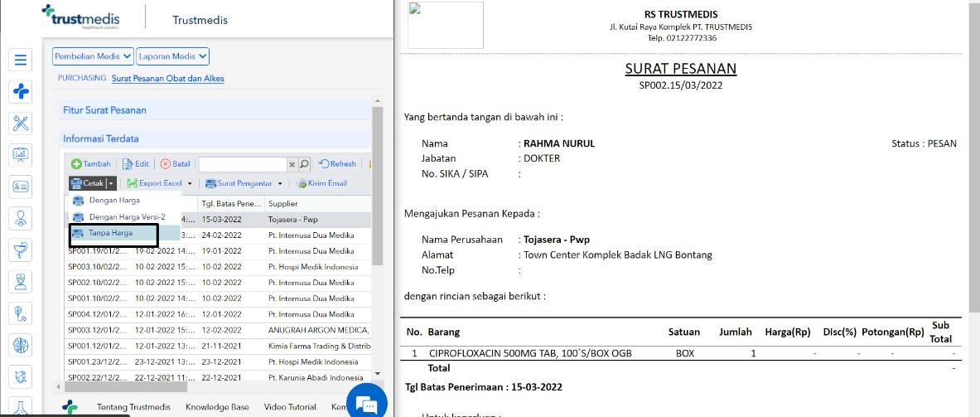Click the SURAT PESANAN document title

coord(681,69)
